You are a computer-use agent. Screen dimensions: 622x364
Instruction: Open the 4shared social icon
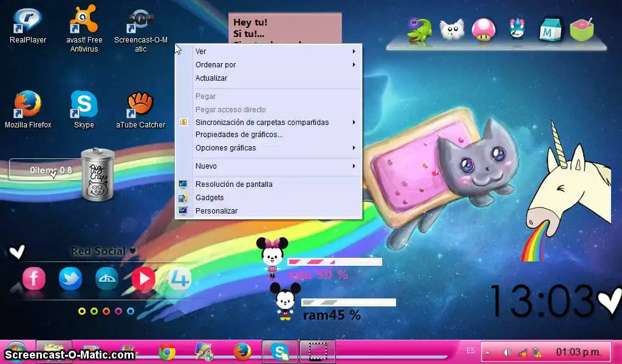[179, 278]
